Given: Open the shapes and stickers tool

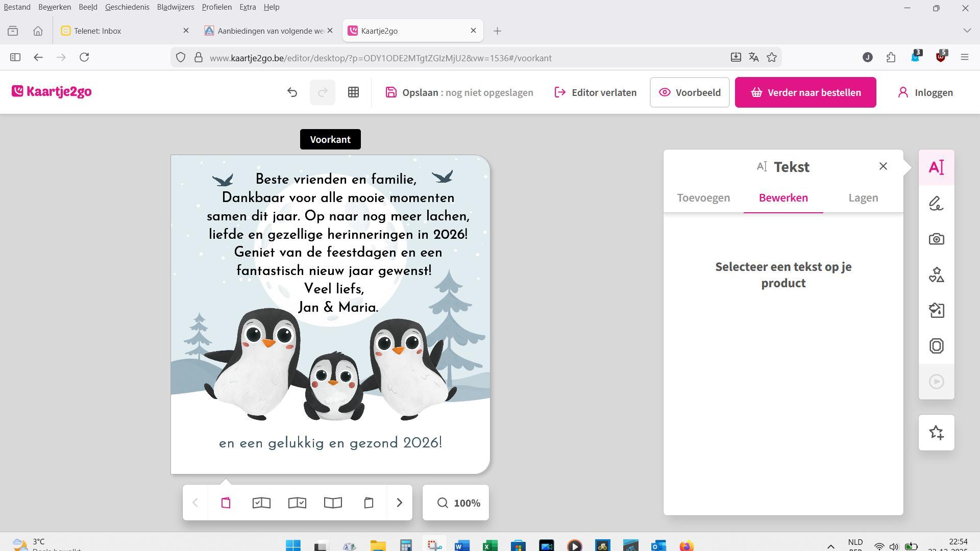Looking at the screenshot, I should (936, 275).
